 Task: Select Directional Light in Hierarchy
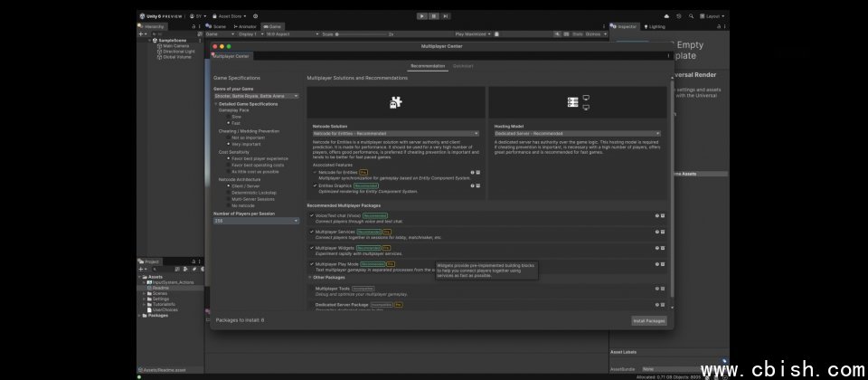(x=178, y=52)
